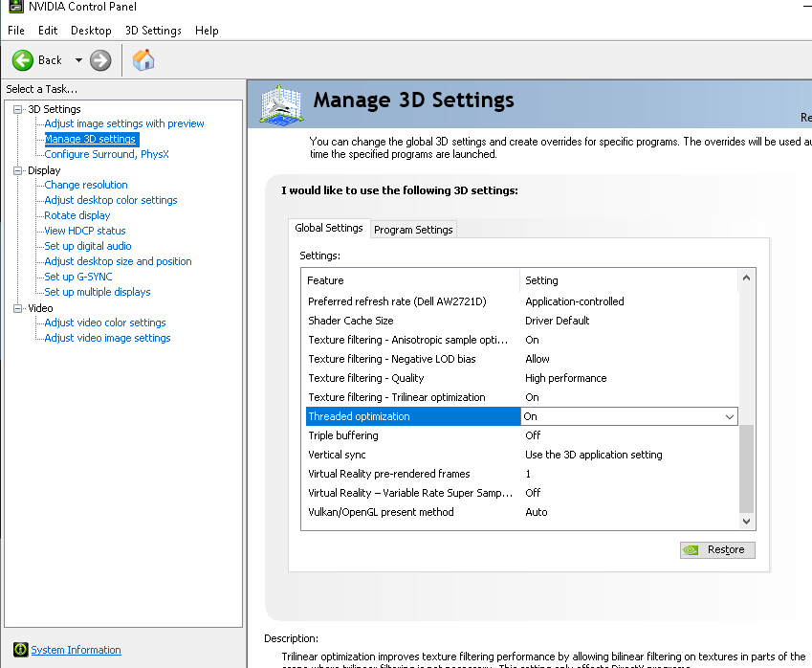Open the Help menu
812x668 pixels.
tap(207, 31)
